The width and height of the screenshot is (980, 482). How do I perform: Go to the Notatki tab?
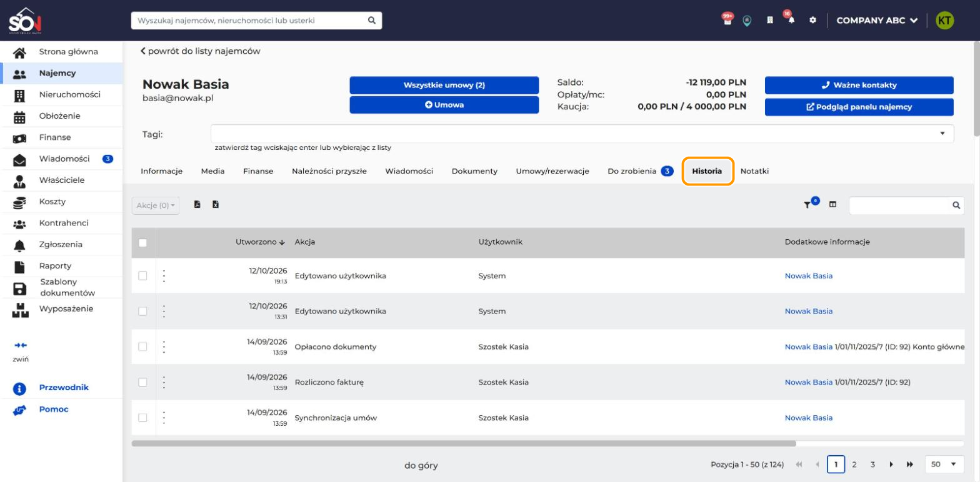pyautogui.click(x=754, y=171)
